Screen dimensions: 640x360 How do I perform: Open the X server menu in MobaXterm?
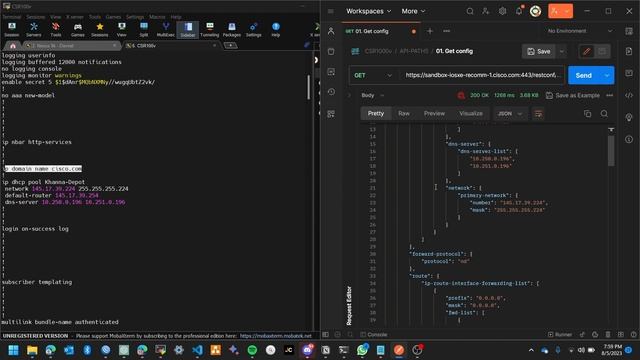point(75,17)
